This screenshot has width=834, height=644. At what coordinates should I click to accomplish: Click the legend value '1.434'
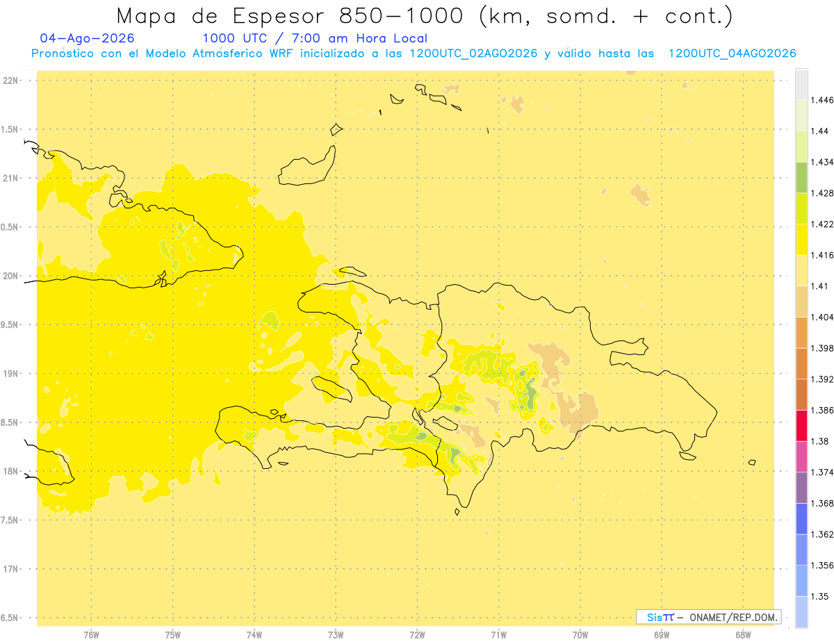[822, 162]
